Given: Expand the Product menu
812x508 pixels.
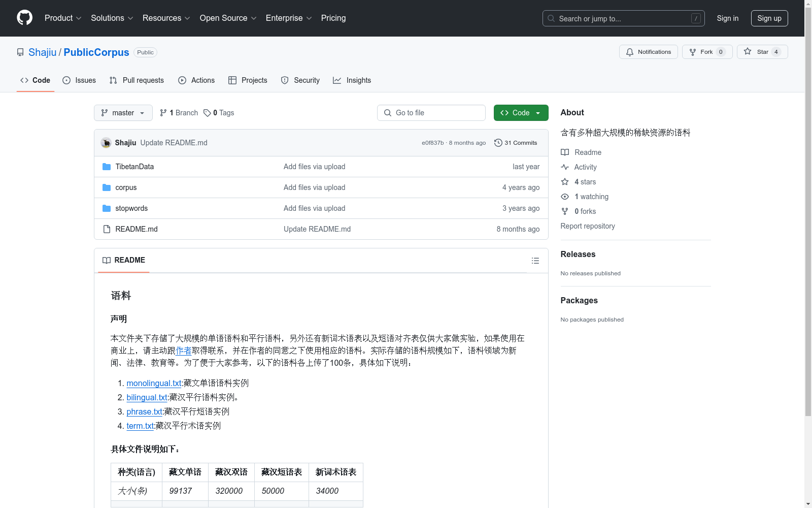Looking at the screenshot, I should [63, 18].
